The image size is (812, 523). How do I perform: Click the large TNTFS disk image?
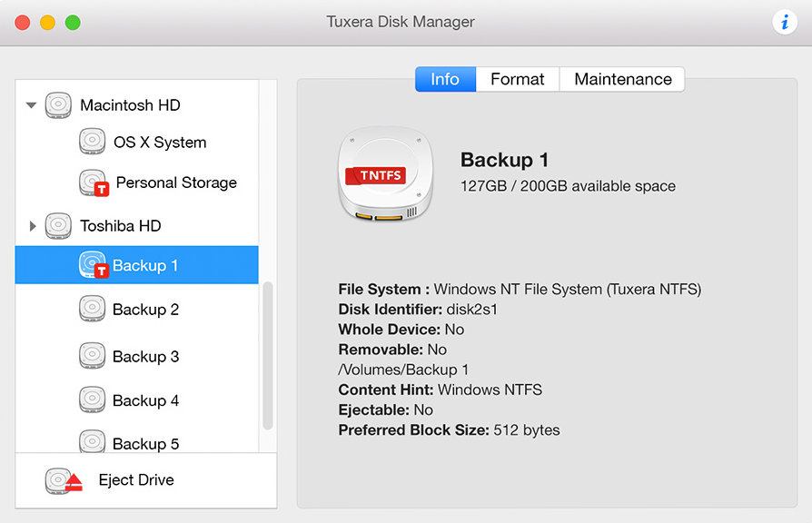click(x=384, y=174)
